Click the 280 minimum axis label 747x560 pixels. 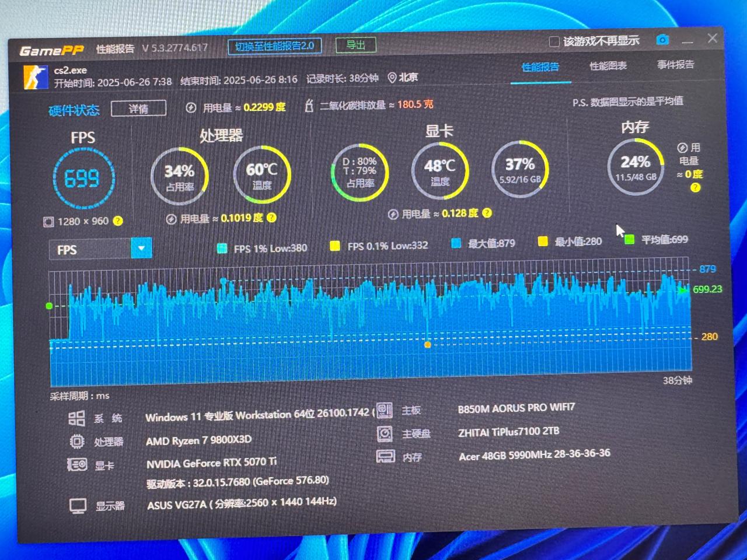(x=710, y=337)
